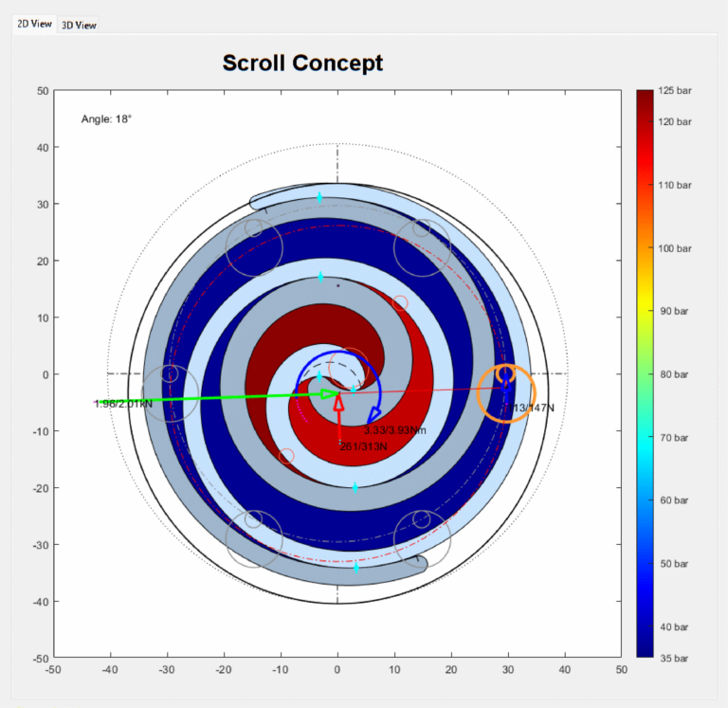Click the 35 bar end of the colorbar
This screenshot has width=728, height=708.
point(645,654)
